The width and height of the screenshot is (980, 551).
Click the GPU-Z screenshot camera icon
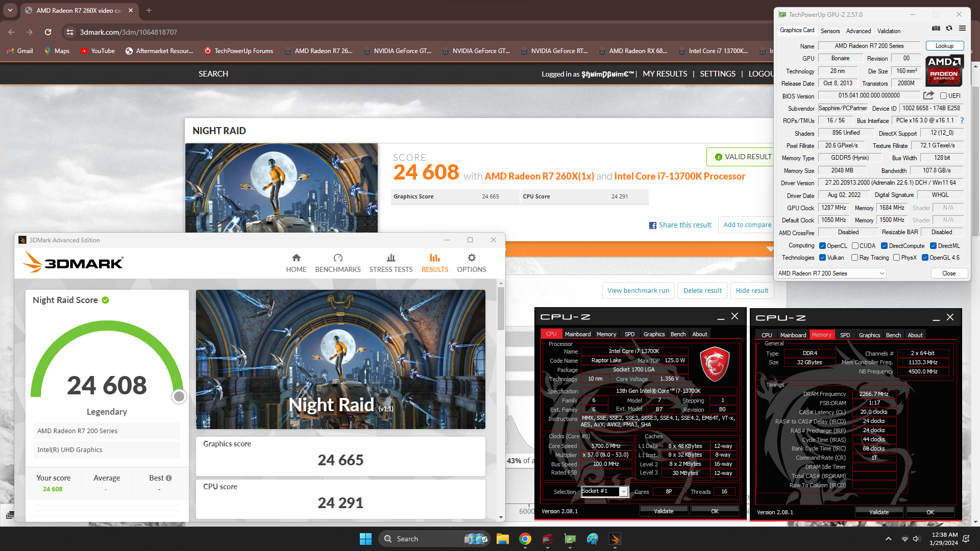[x=936, y=29]
